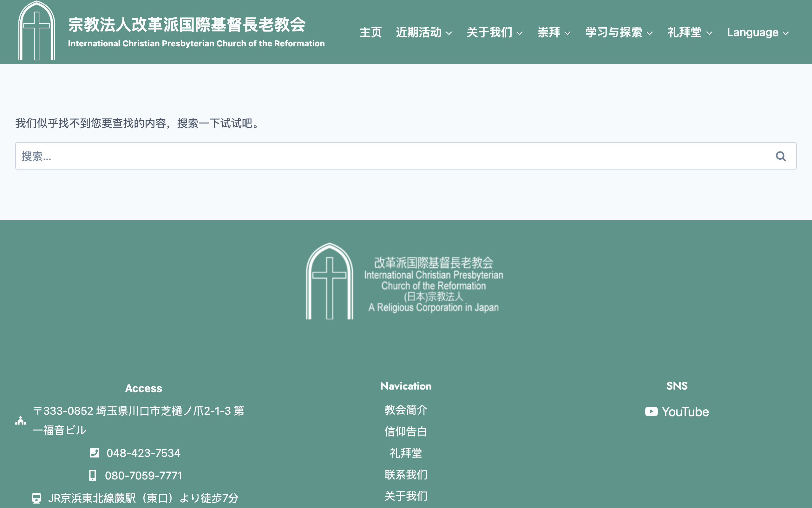812x508 pixels.
Task: Click the mobile number 080-7059-7771
Action: 143,475
